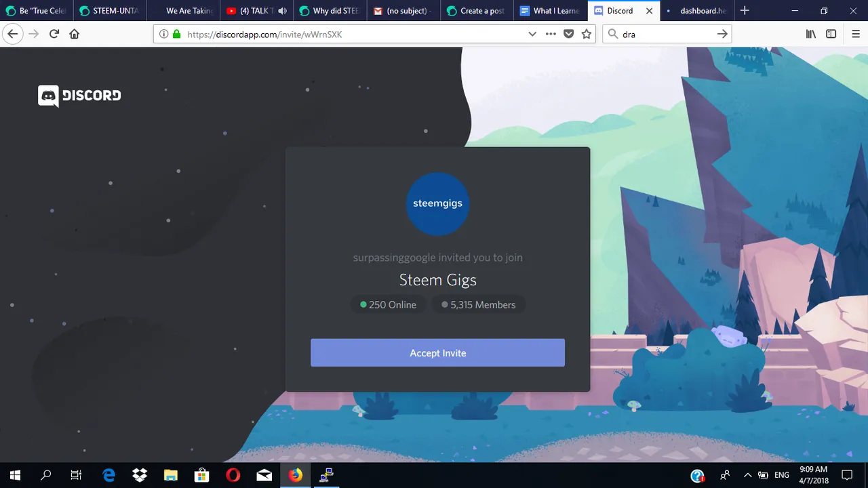
Task: Switch to the dashboard.he tab
Action: 696,11
